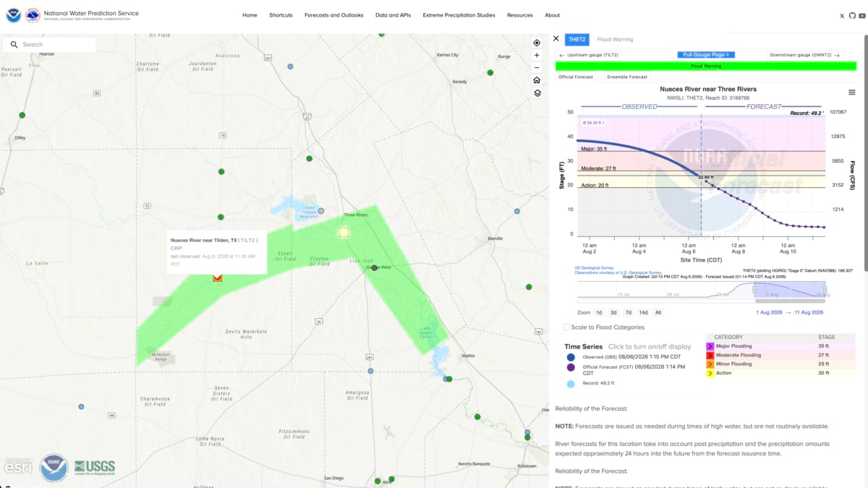Open Forecasts and Outlooks menu
Screen dimensions: 868x488
coord(333,15)
